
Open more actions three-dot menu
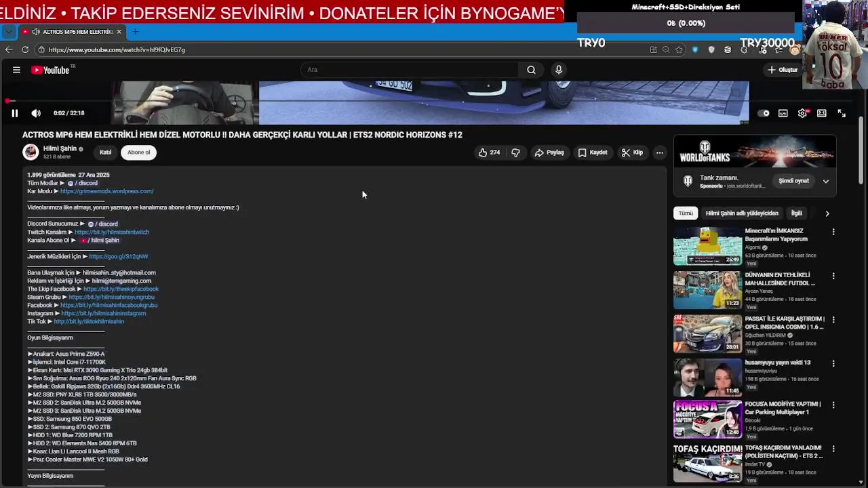tap(659, 152)
